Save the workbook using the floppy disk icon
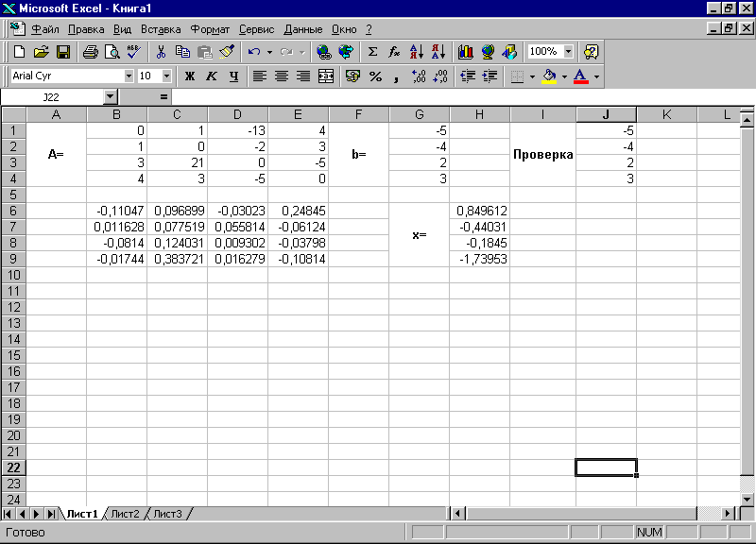Viewport: 756px width, 544px height. pos(63,52)
